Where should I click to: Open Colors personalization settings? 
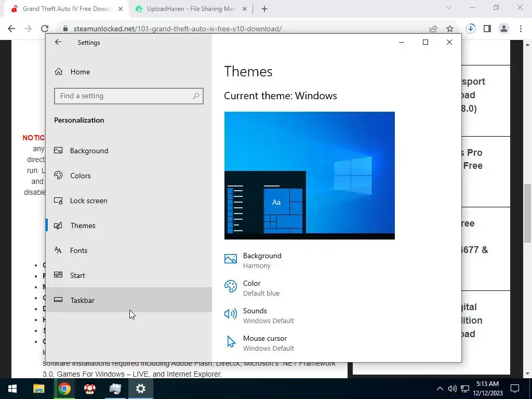129,176
